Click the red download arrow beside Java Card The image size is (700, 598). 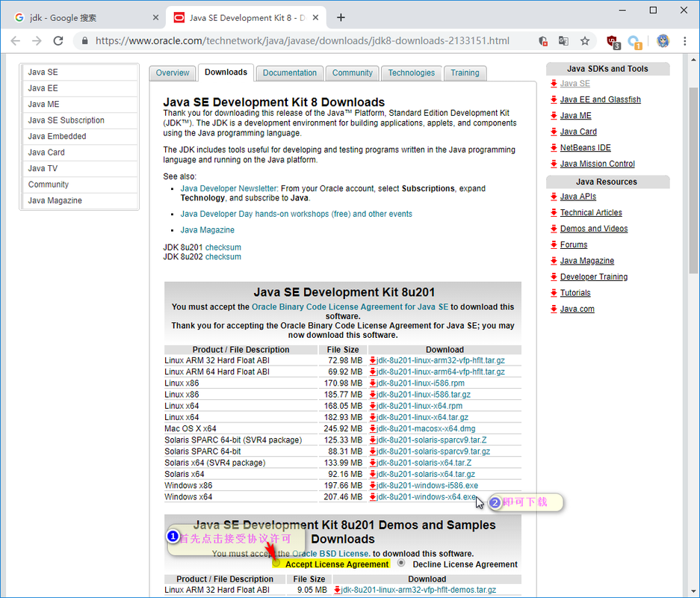[x=554, y=132]
